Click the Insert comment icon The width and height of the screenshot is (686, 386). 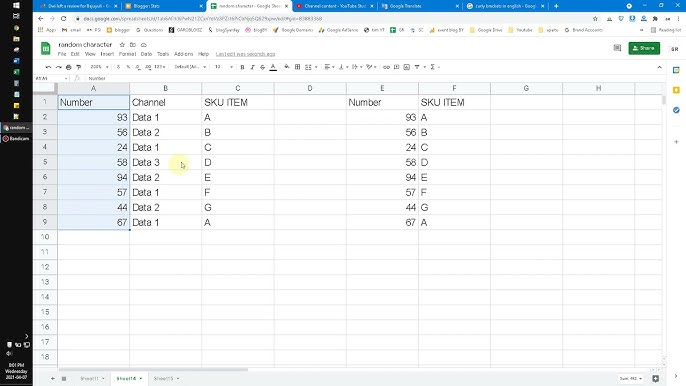coord(396,67)
